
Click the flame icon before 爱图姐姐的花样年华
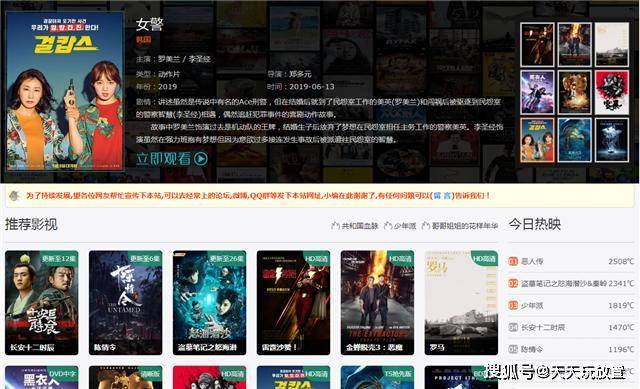point(426,225)
